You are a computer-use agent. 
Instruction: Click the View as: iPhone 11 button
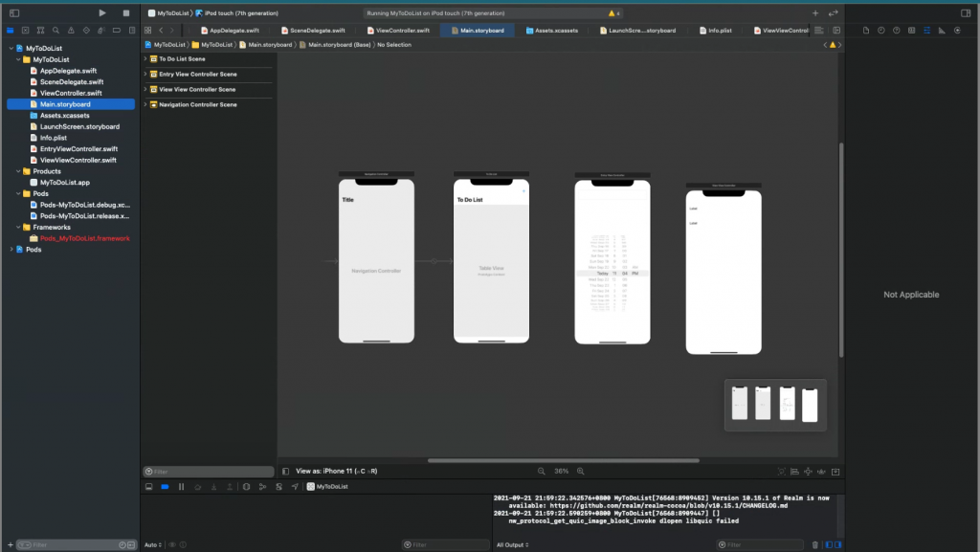336,471
